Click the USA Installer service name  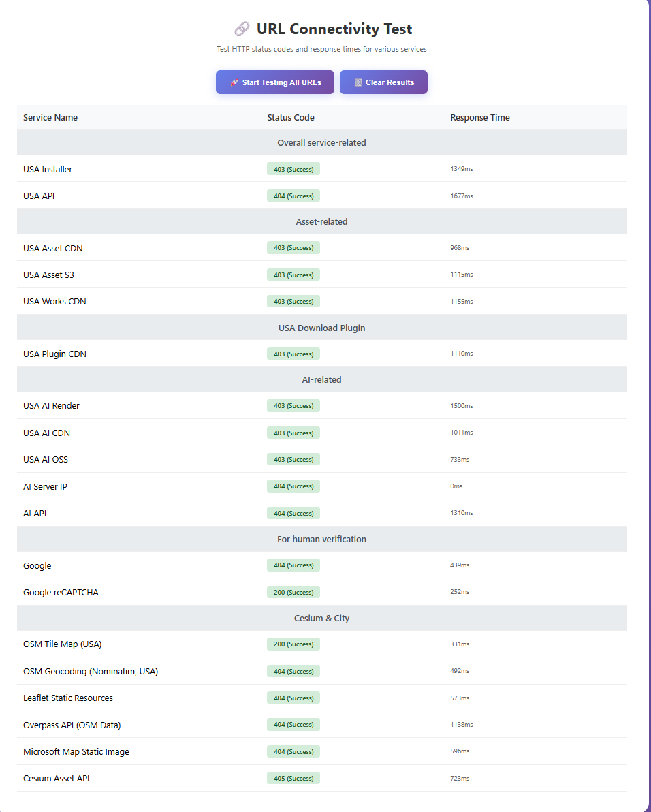(x=48, y=169)
